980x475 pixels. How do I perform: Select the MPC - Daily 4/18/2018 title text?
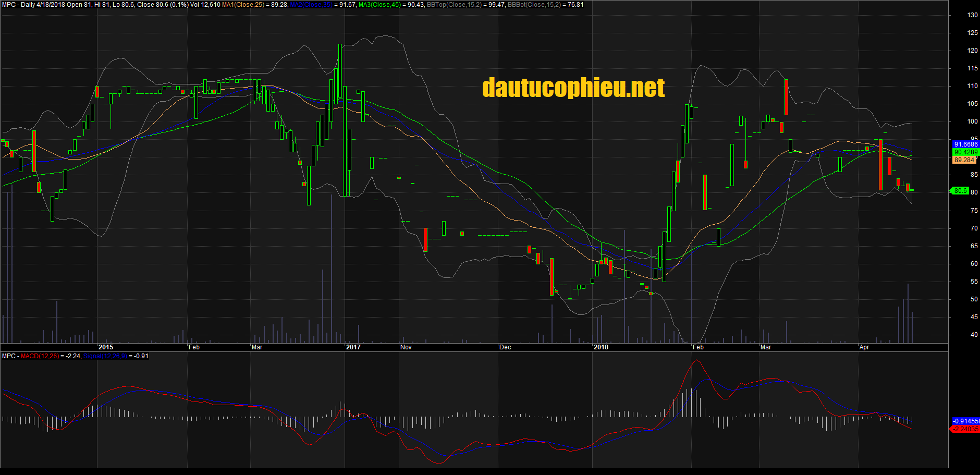coord(33,5)
